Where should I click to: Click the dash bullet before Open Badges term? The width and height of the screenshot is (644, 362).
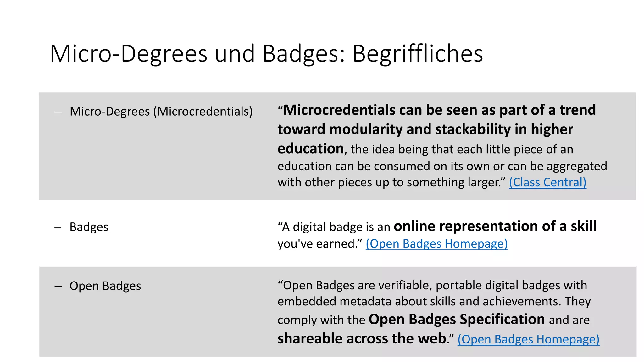pyautogui.click(x=58, y=286)
